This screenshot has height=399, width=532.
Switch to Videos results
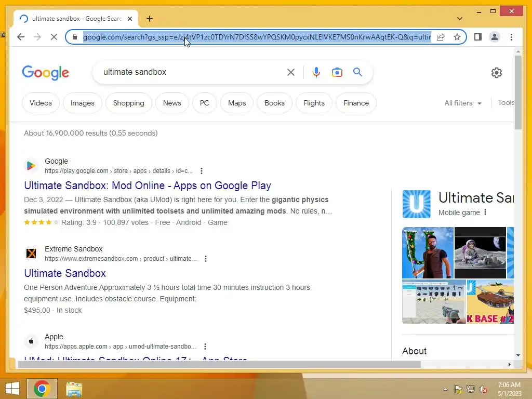pos(41,103)
